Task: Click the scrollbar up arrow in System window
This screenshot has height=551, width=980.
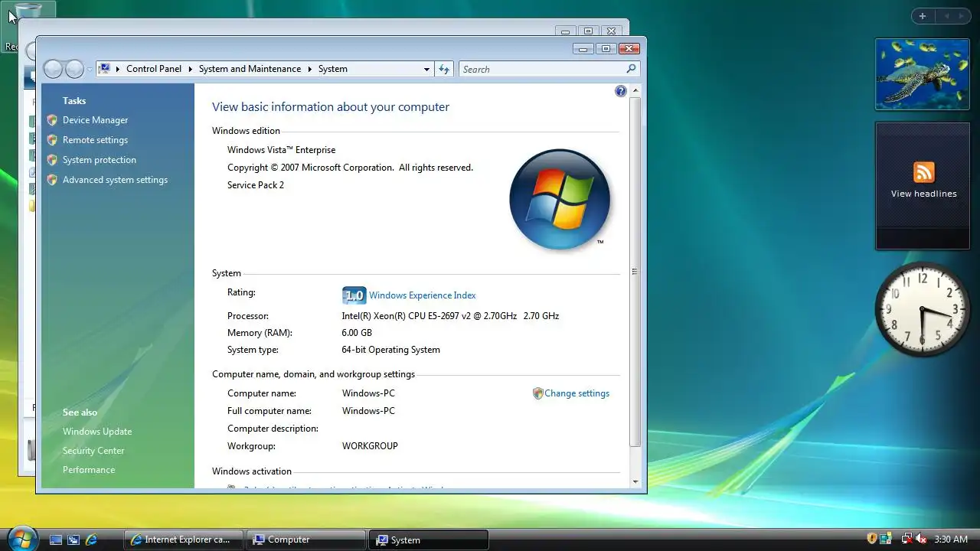Action: point(635,90)
